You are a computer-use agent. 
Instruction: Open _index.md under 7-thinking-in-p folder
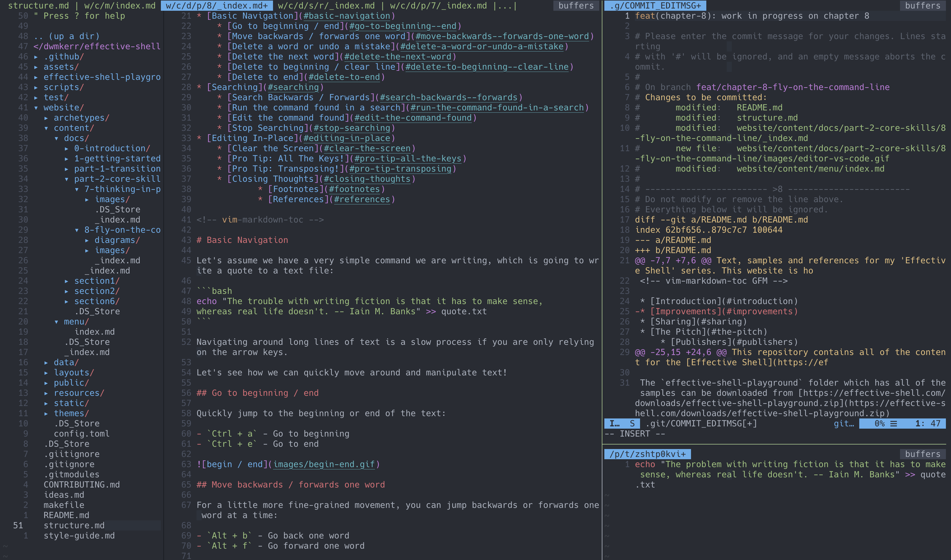[x=117, y=220]
